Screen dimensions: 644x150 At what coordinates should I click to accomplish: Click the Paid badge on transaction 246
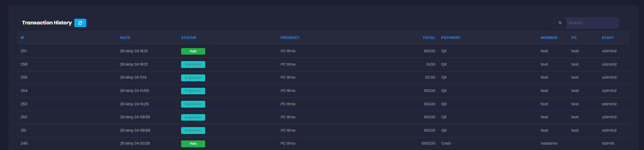click(x=193, y=144)
